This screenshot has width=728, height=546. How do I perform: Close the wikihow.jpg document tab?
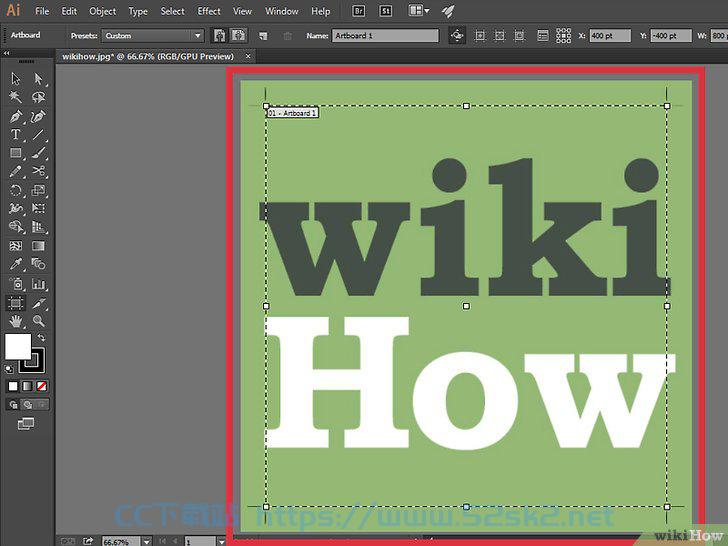pos(248,56)
